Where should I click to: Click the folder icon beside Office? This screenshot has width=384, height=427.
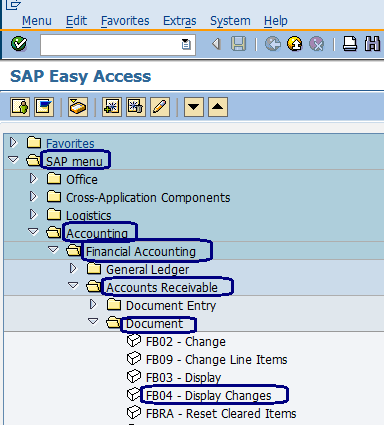click(54, 178)
